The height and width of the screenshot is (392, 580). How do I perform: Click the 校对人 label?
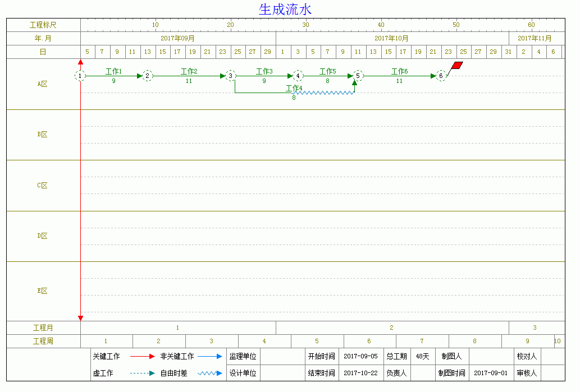point(527,357)
